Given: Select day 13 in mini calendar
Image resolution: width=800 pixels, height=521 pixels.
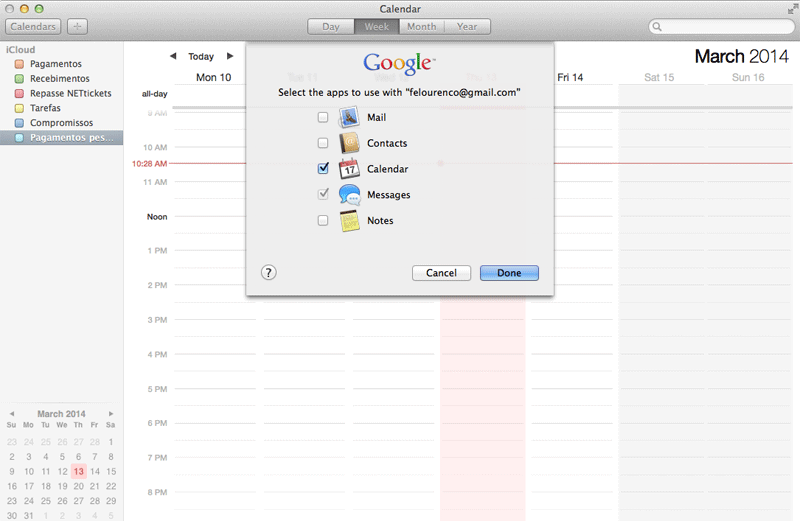Looking at the screenshot, I should [78, 472].
